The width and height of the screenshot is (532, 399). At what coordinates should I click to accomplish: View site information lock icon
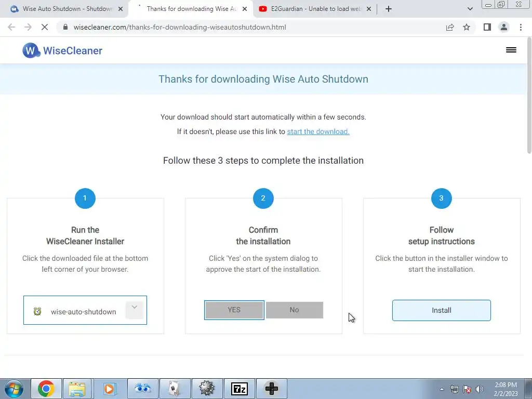[x=65, y=27]
